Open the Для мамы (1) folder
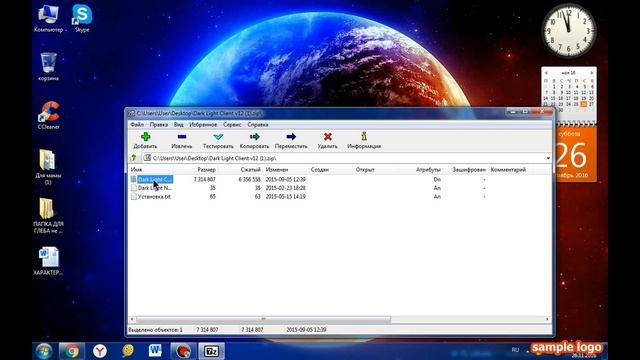Viewport: 640px width, 360px height. pyautogui.click(x=48, y=167)
